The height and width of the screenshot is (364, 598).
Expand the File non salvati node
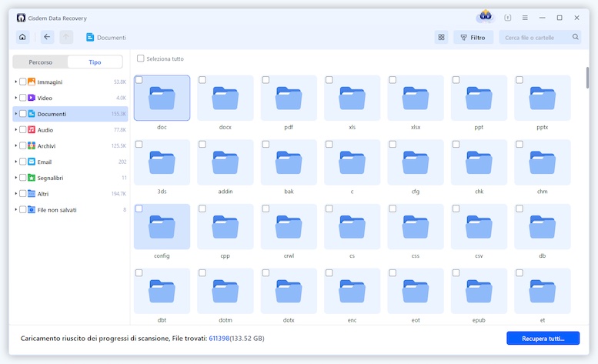click(x=15, y=209)
